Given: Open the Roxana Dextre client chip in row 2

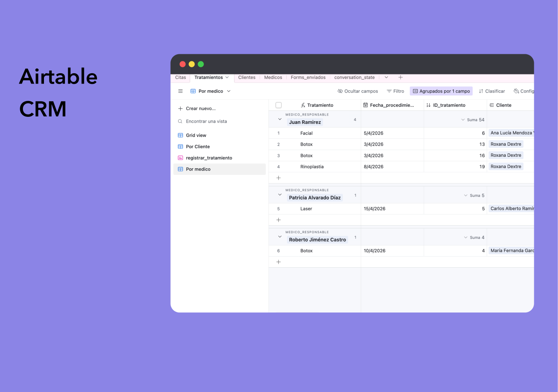Looking at the screenshot, I should point(506,144).
